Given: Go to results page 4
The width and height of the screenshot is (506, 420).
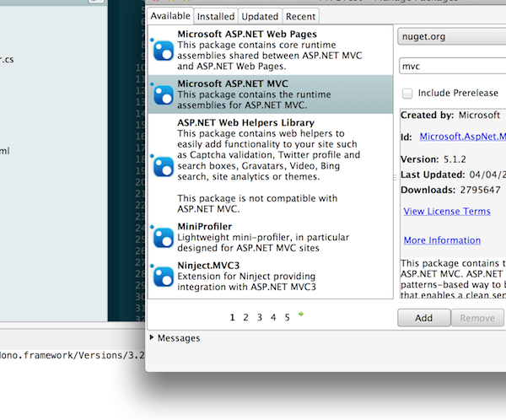Looking at the screenshot, I should pyautogui.click(x=273, y=318).
